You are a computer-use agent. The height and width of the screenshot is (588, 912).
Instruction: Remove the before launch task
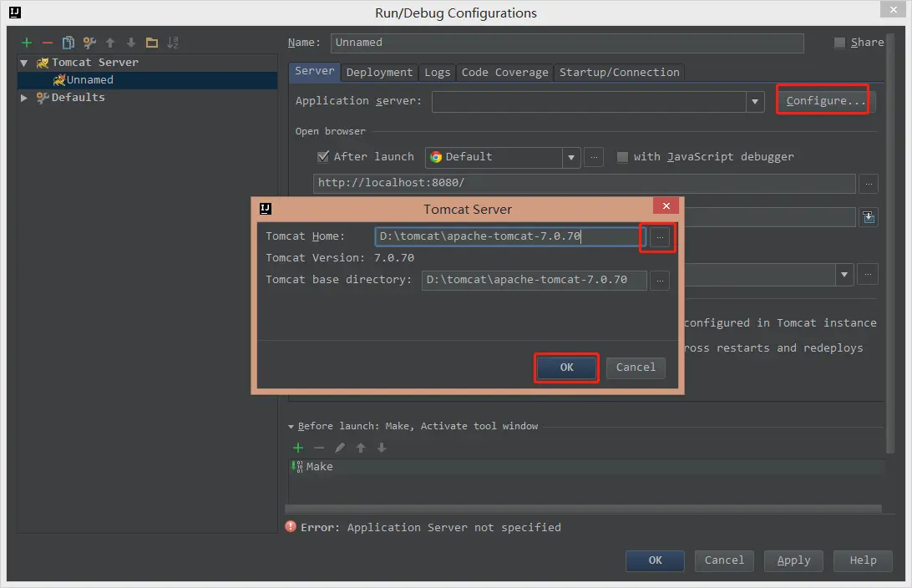pos(319,448)
